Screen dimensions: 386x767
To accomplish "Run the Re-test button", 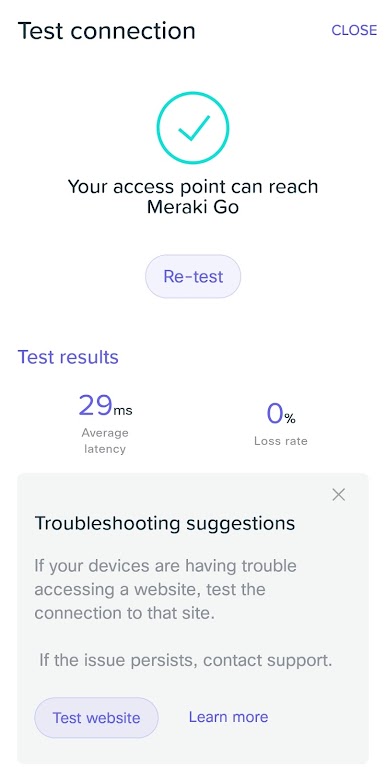I will (x=193, y=276).
